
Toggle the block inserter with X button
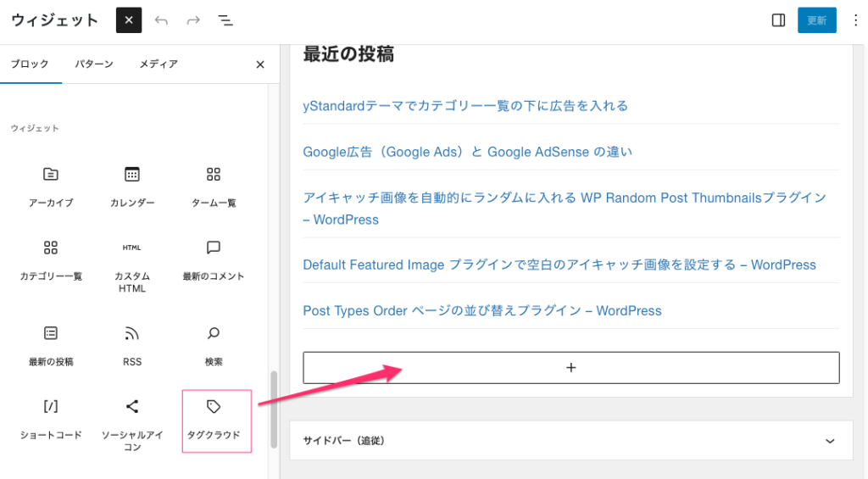coord(129,20)
